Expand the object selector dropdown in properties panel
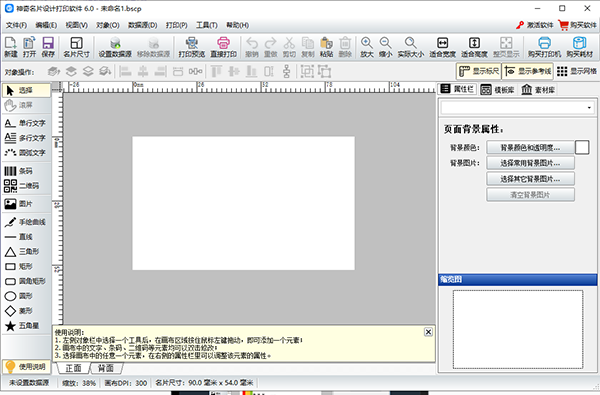 point(589,108)
